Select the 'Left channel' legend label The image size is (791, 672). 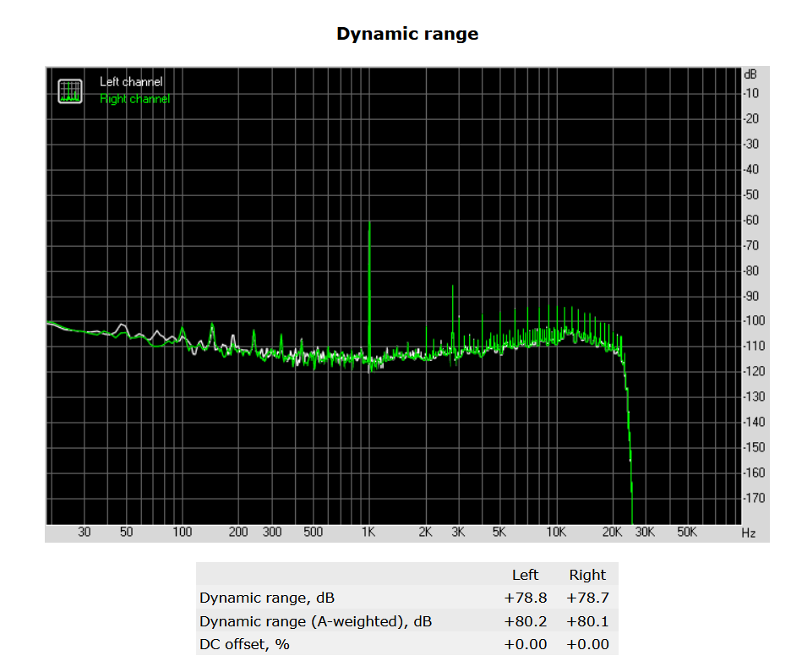(131, 82)
